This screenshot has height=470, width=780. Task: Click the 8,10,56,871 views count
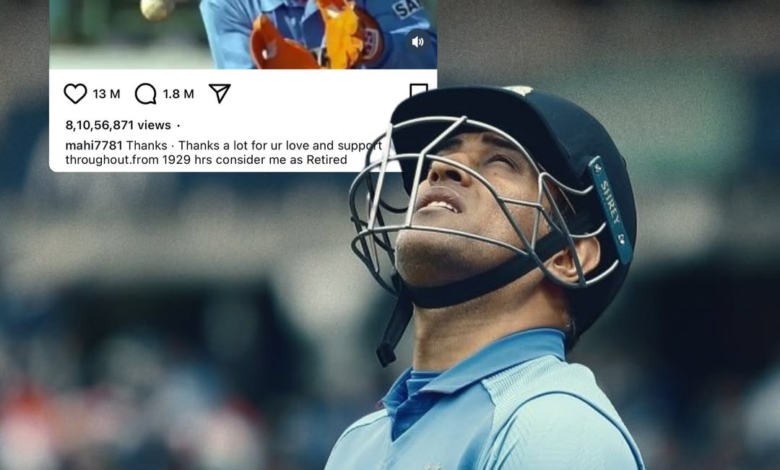118,125
